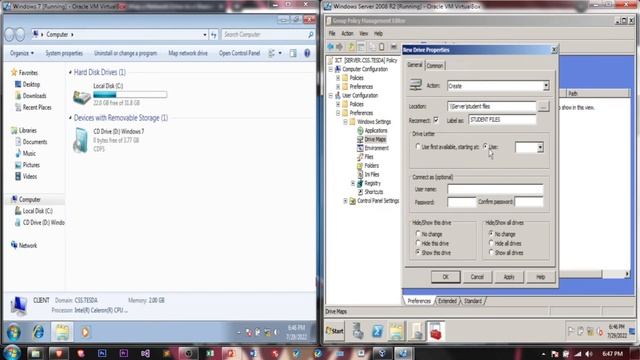Switch to the Standard tab
Viewport: 640px width, 360px height.
coord(473,301)
